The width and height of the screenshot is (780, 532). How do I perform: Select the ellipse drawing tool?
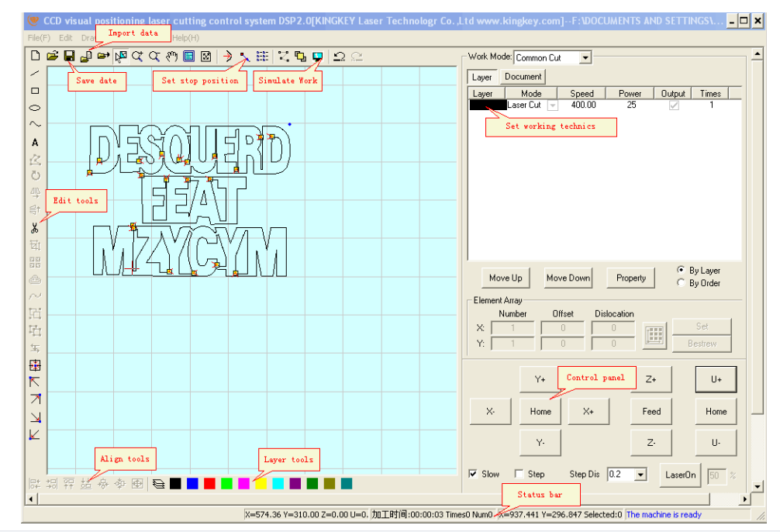click(x=35, y=108)
